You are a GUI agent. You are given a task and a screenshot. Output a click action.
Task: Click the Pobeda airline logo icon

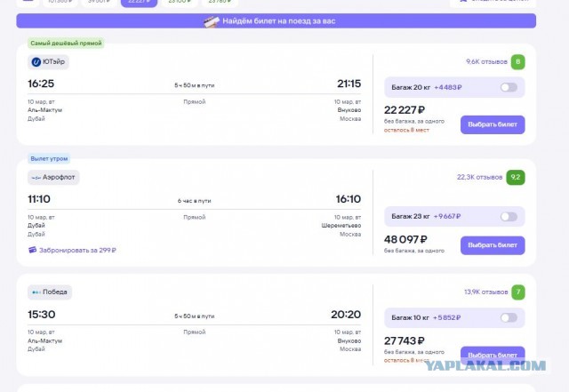(36, 292)
